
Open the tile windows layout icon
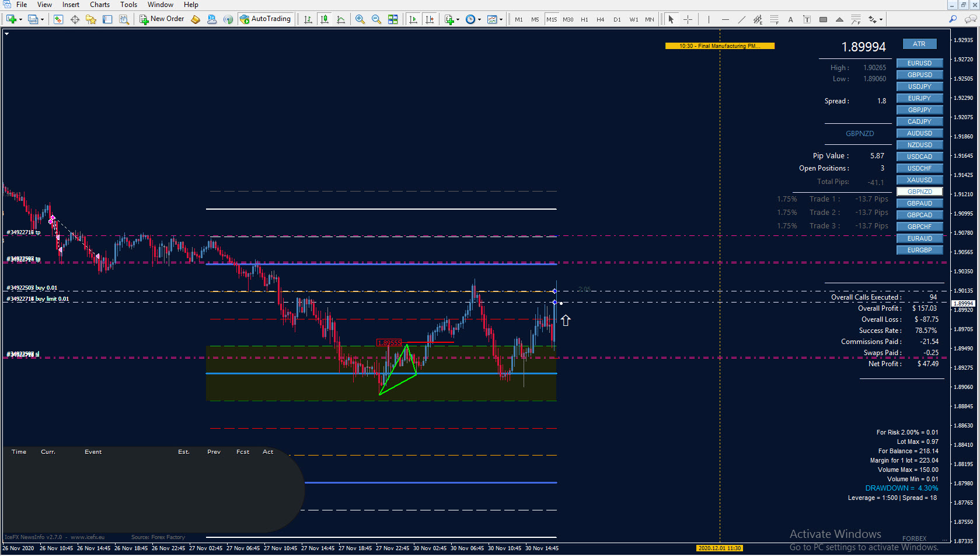coord(393,19)
